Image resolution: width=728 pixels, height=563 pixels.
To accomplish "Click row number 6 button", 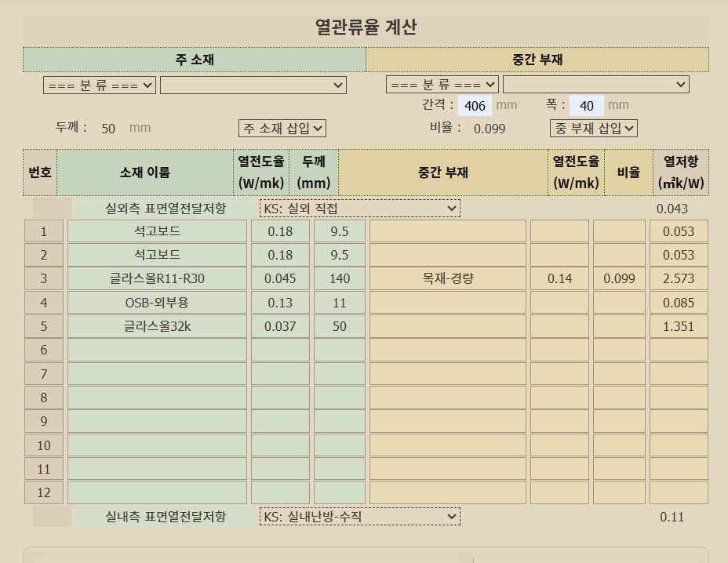I will point(44,350).
